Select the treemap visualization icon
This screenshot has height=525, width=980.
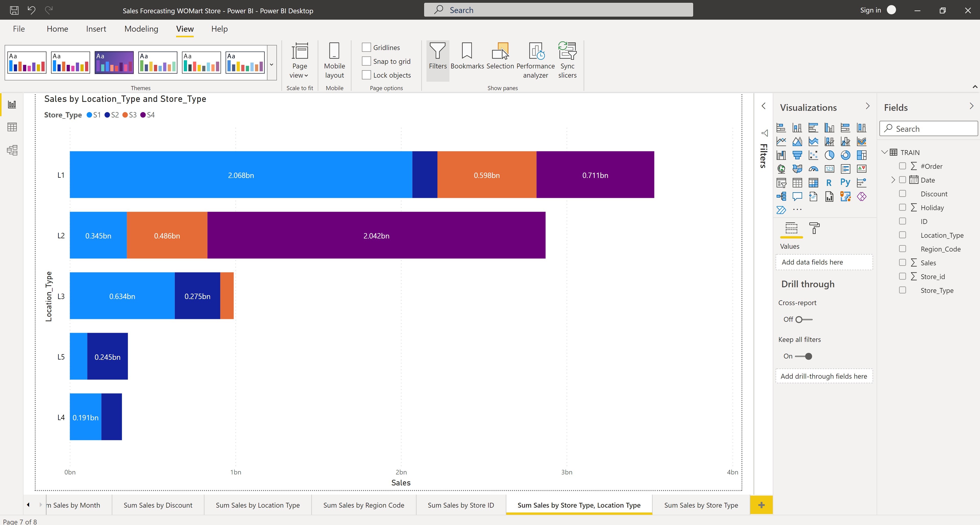pyautogui.click(x=862, y=155)
